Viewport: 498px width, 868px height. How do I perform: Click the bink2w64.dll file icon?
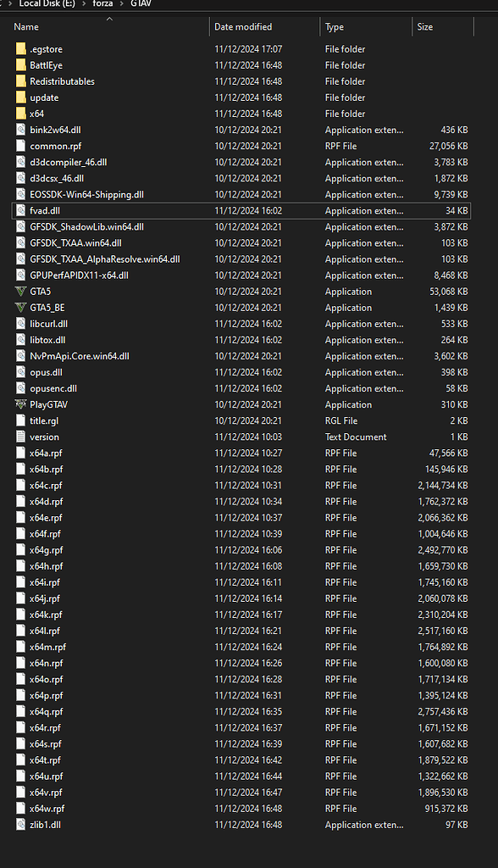tap(20, 130)
